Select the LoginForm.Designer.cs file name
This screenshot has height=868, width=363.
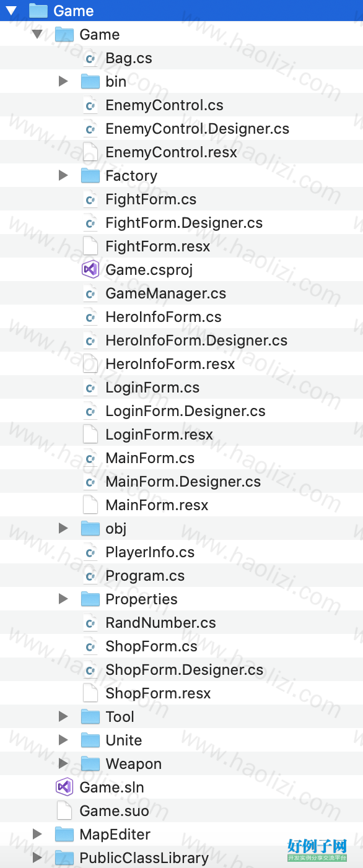185,411
